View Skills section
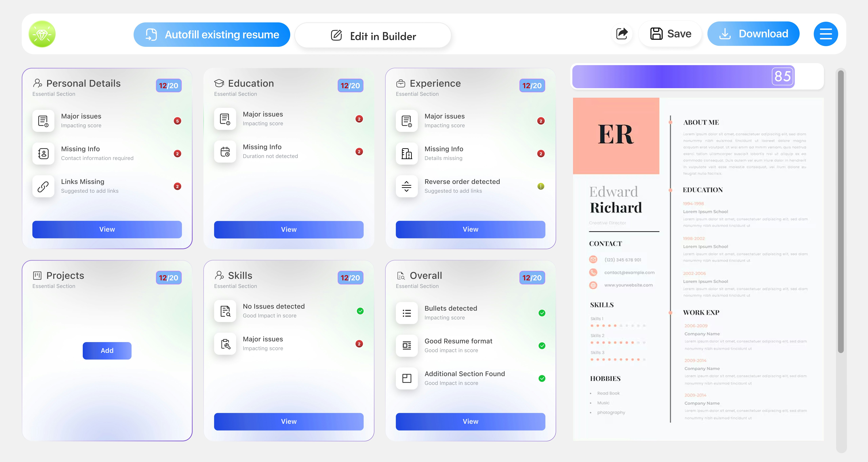 click(x=289, y=422)
